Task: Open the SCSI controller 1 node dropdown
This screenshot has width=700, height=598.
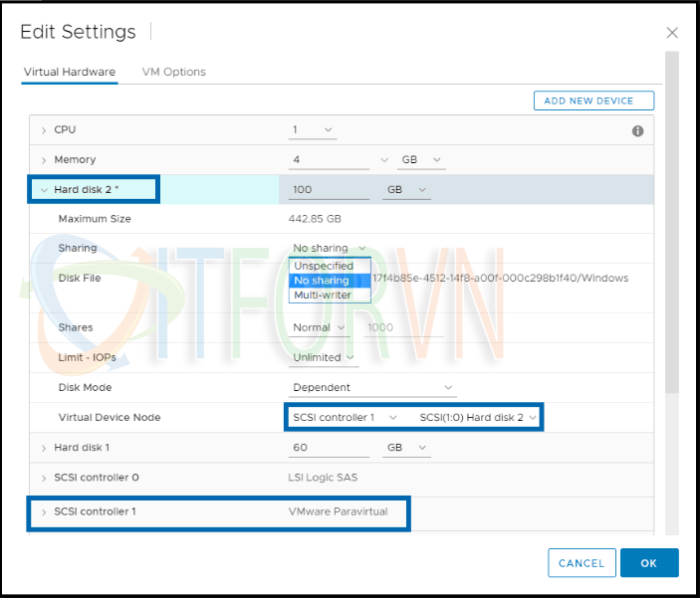Action: click(345, 417)
